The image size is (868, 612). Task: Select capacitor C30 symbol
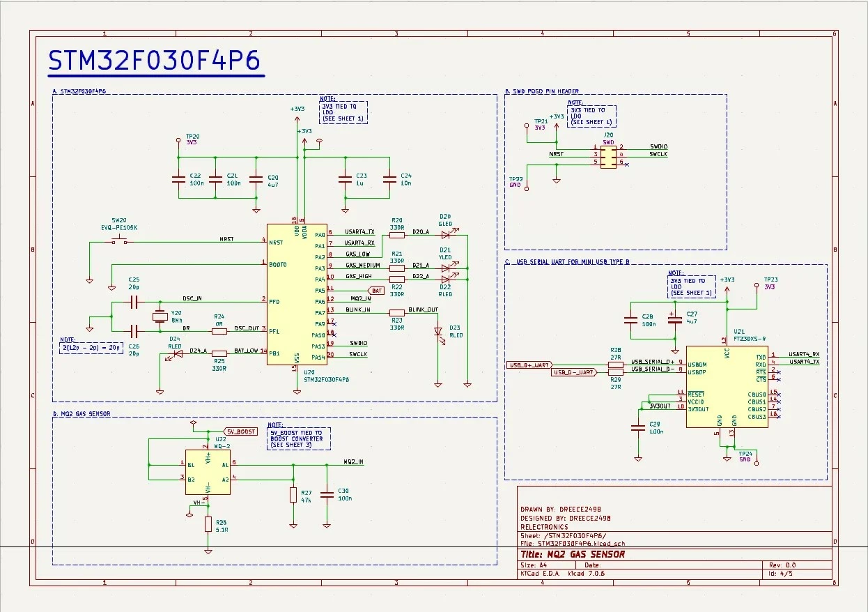pos(326,494)
